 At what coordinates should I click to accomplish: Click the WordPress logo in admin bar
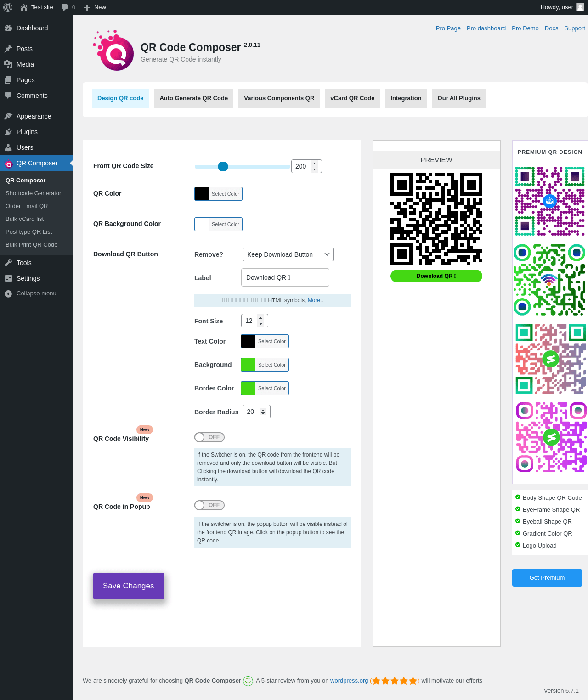click(x=8, y=7)
